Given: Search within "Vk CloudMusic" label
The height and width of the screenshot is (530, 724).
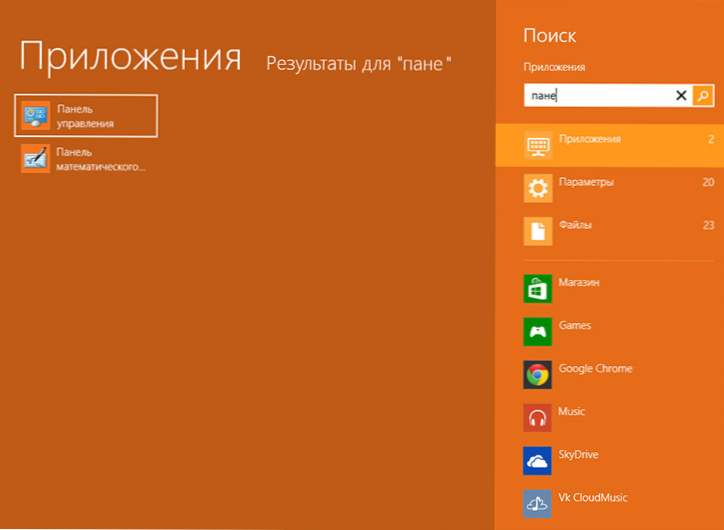Looking at the screenshot, I should (593, 497).
